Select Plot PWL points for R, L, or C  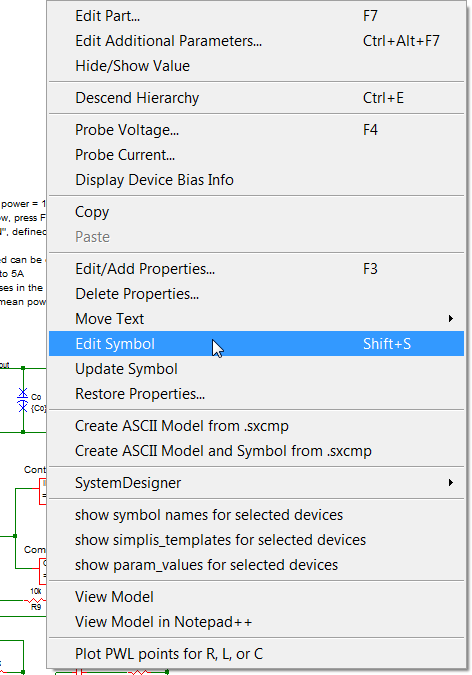(256, 654)
